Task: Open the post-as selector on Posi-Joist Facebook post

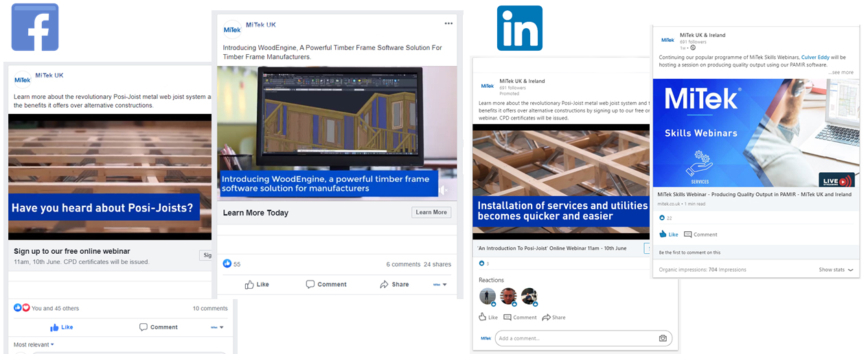Action: click(x=218, y=327)
